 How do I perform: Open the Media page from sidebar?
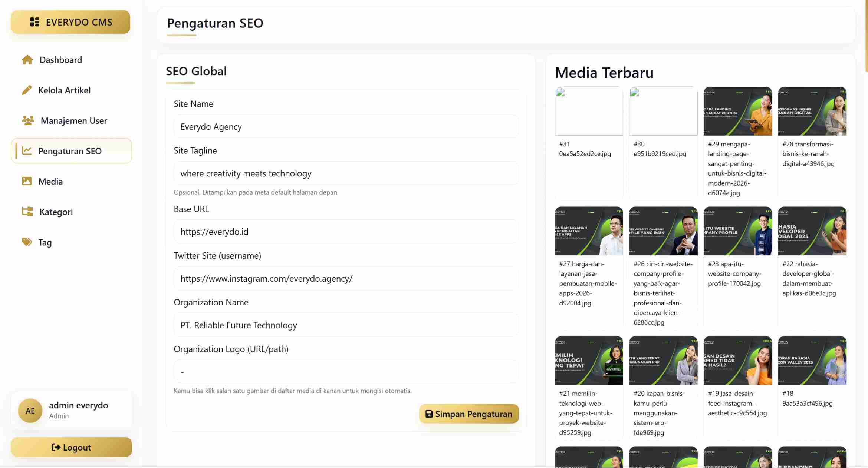pyautogui.click(x=71, y=181)
